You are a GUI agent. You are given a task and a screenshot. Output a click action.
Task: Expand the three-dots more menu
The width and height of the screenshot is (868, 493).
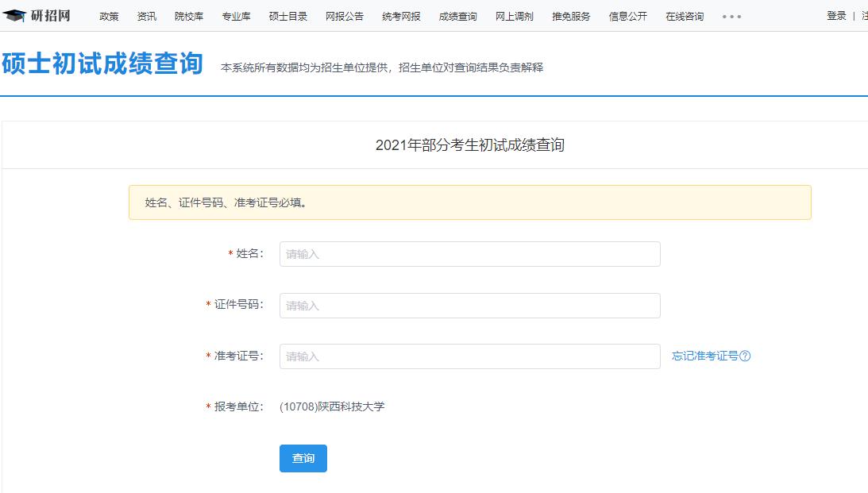point(731,17)
